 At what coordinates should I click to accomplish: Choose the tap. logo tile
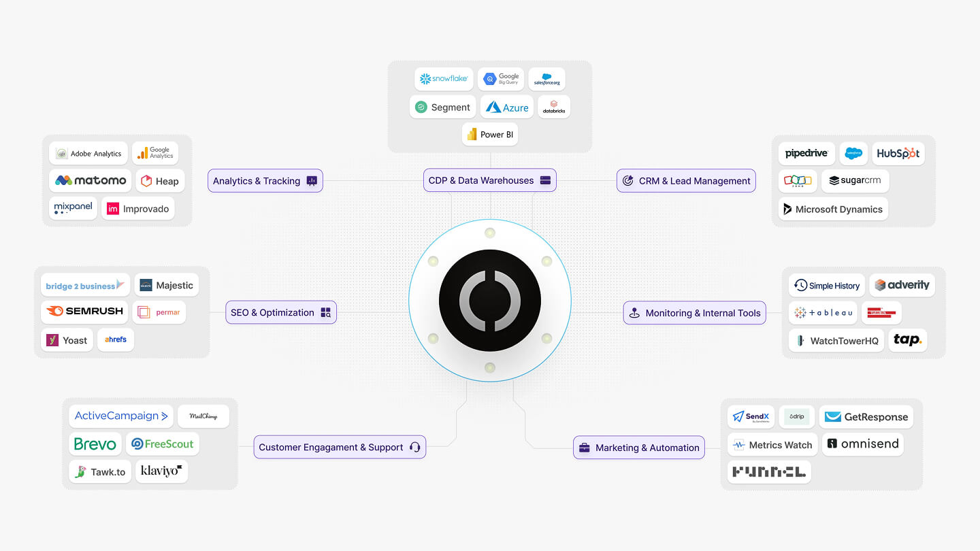click(x=908, y=340)
